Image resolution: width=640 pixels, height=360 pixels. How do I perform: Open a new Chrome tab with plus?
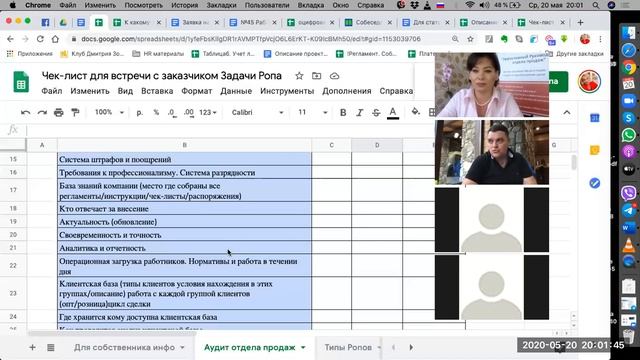tap(580, 22)
